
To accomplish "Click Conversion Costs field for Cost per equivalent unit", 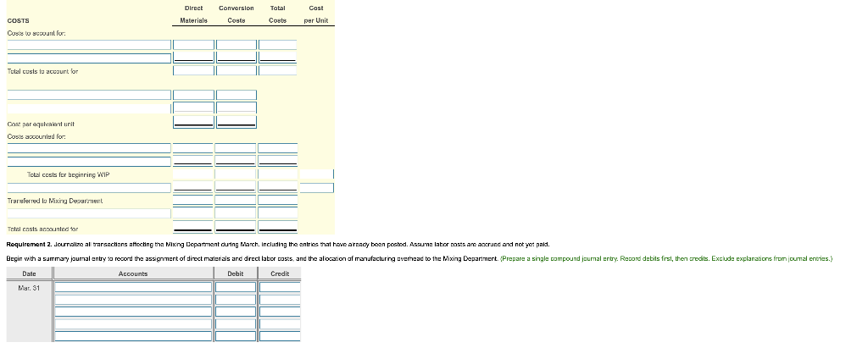I will (x=236, y=122).
